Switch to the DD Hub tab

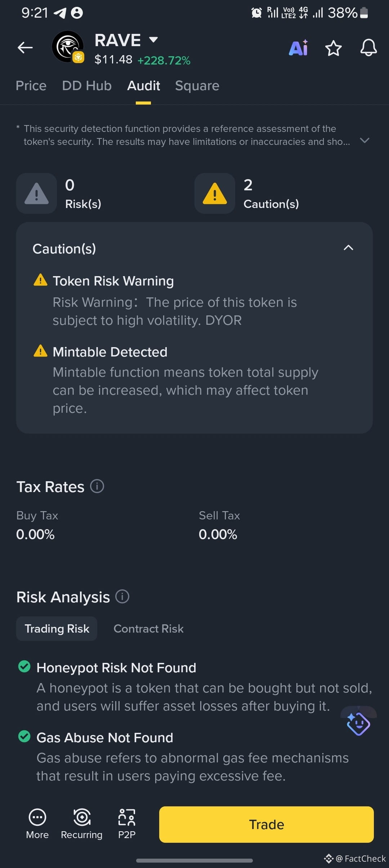point(87,86)
